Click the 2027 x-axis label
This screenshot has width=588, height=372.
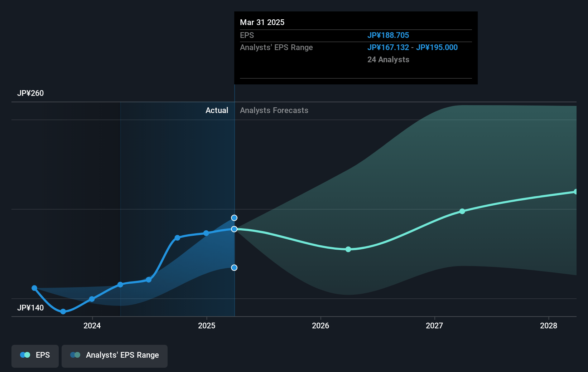[434, 325]
